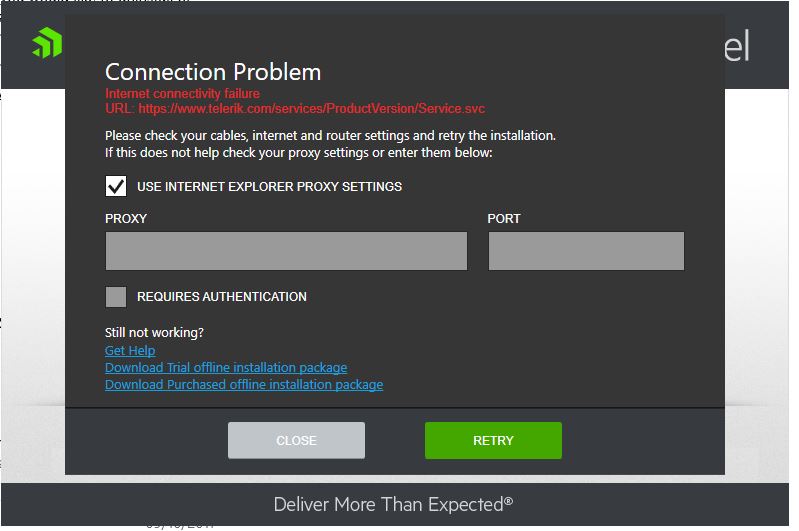Click the PROXY field label

[x=126, y=219]
